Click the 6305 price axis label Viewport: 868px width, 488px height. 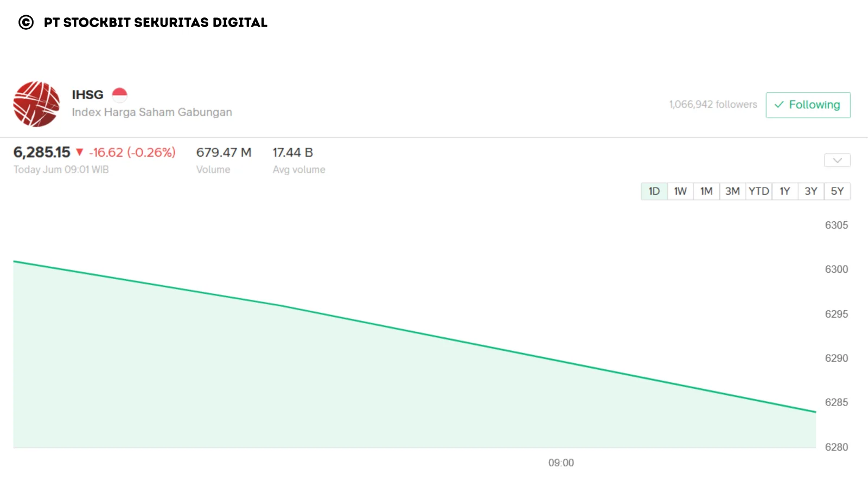point(837,225)
